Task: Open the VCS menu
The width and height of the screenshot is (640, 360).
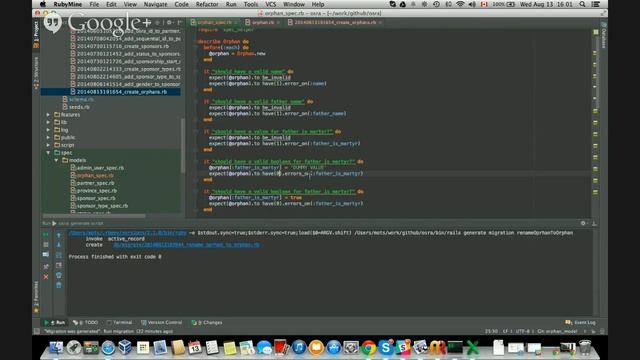Action: 271,4
